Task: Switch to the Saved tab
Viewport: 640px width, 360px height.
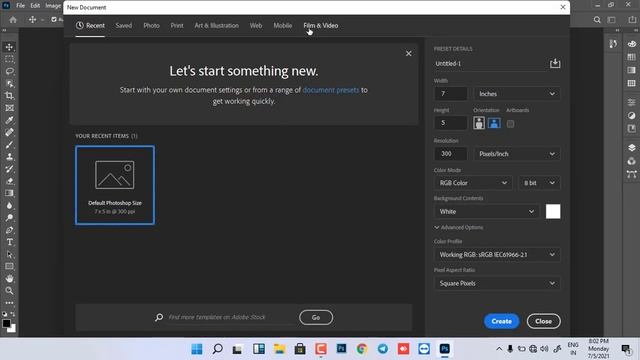Action: coord(123,25)
